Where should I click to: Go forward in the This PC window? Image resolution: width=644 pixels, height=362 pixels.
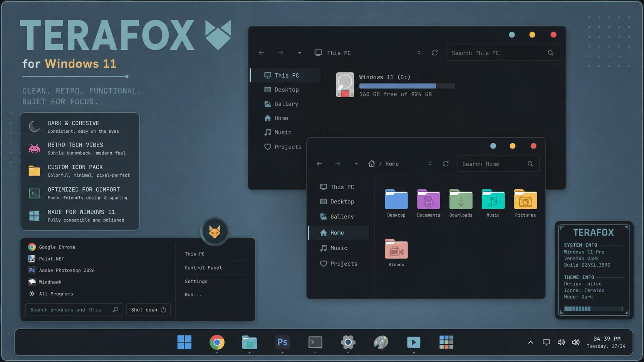click(x=280, y=53)
